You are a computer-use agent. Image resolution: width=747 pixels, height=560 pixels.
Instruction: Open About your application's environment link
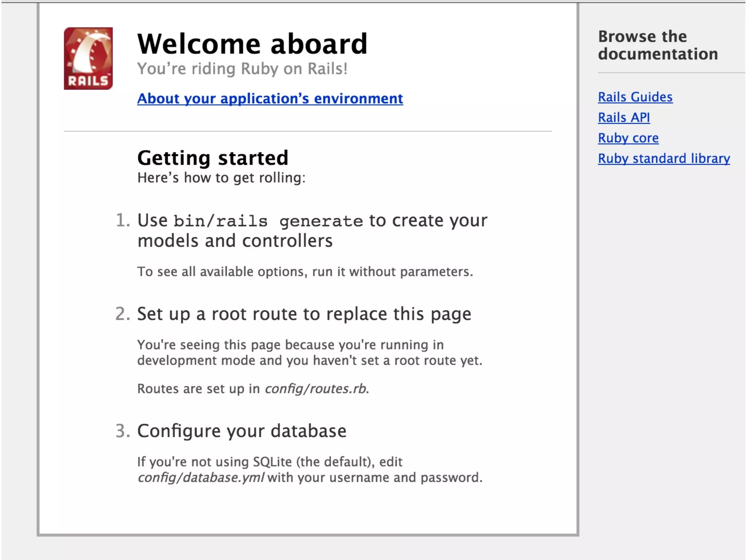[270, 98]
